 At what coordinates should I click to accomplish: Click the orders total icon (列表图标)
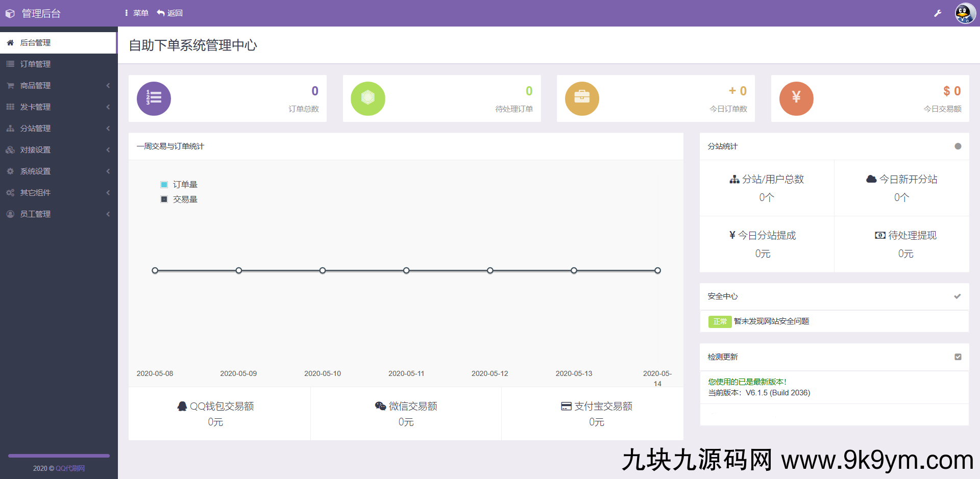pos(154,98)
